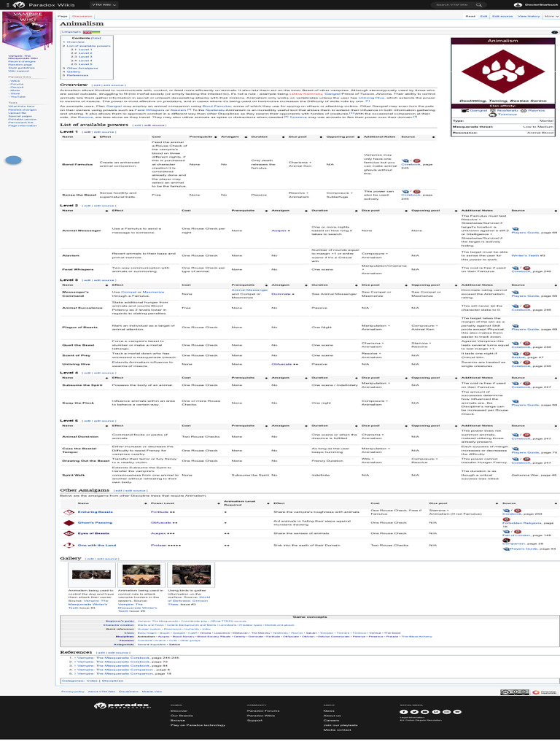Screen dimensions: 560x747
Task: Click the Enduring Beasts amalgam icon
Action: click(69, 512)
